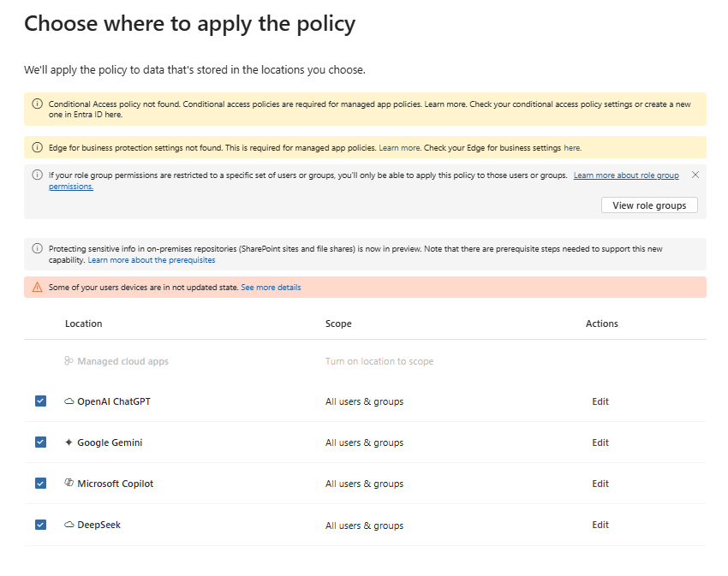Uncheck the Microsoft Copilot location checkbox
The image size is (728, 576).
point(41,484)
